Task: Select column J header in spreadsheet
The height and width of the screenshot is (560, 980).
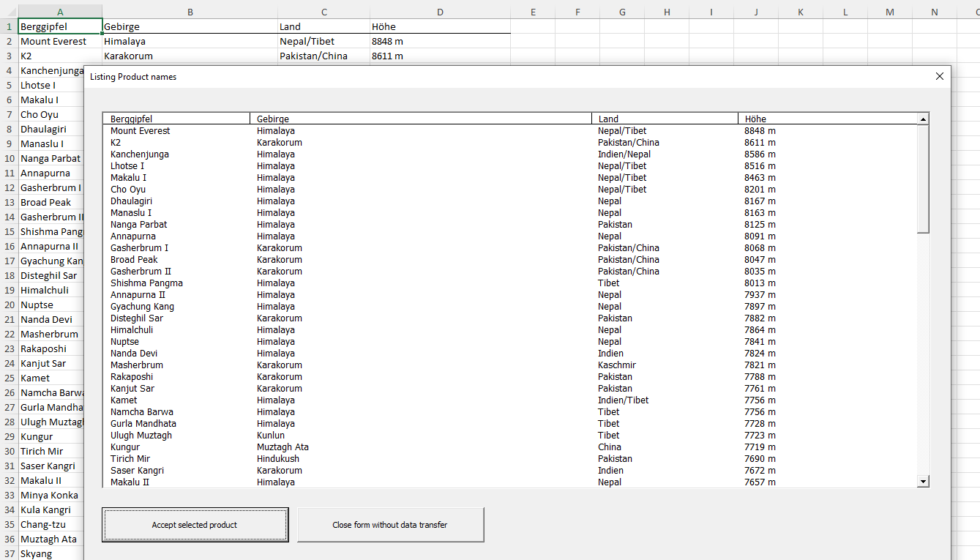Action: pos(755,12)
